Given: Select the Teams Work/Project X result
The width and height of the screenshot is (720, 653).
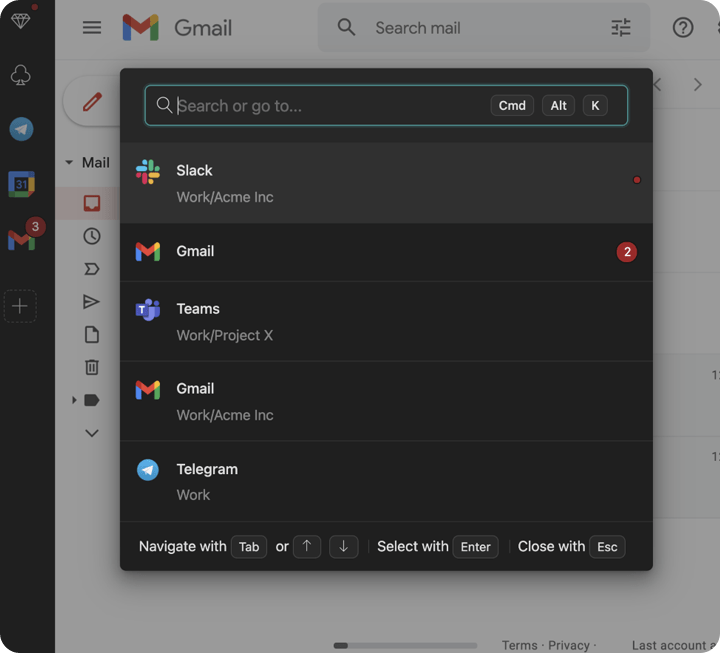Looking at the screenshot, I should pos(386,321).
